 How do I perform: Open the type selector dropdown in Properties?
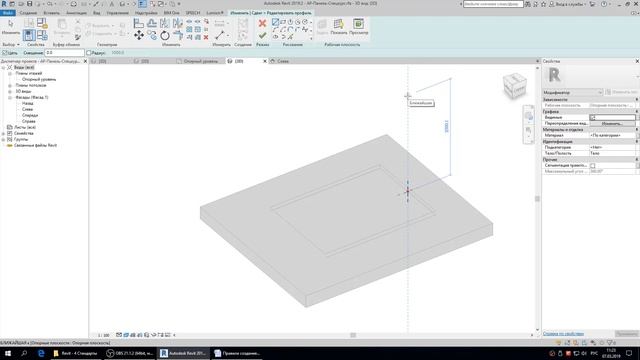click(x=573, y=93)
